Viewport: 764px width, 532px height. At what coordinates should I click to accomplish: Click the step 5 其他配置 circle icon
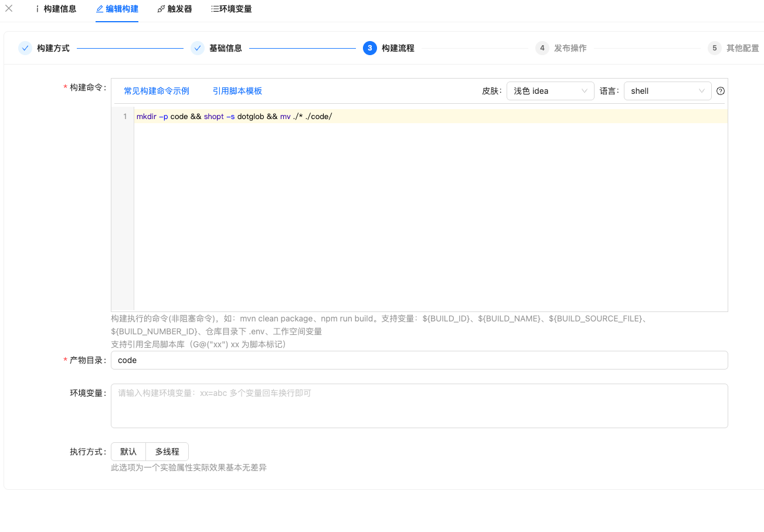[x=714, y=48]
